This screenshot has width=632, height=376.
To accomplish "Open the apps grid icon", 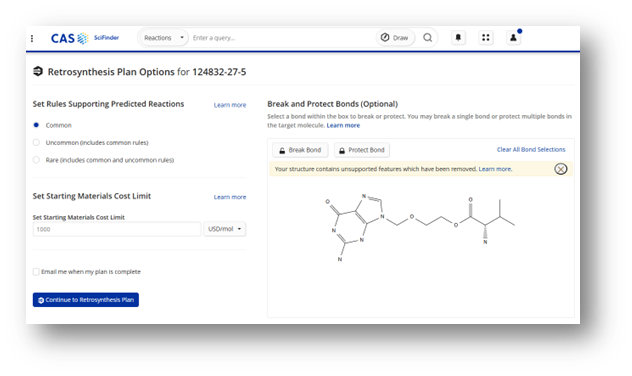I will coord(486,37).
